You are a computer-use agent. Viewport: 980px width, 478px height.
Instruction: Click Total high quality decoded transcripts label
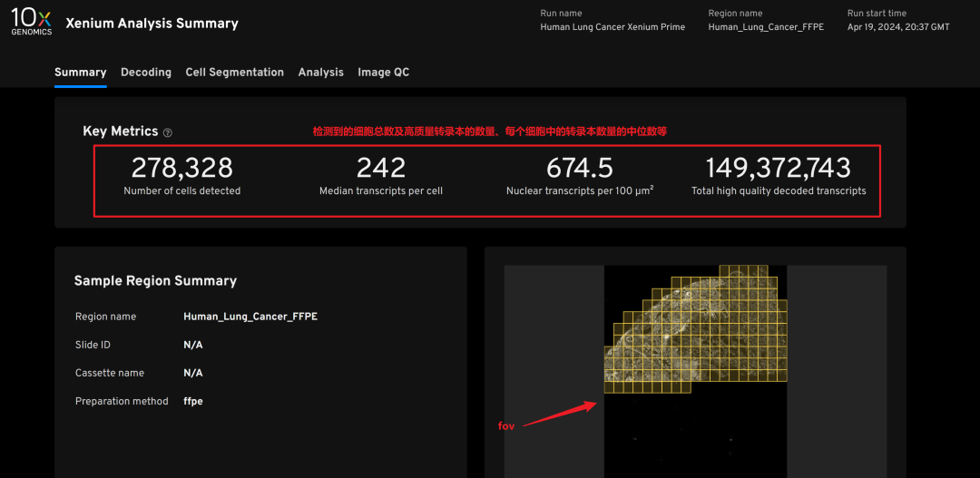[779, 191]
